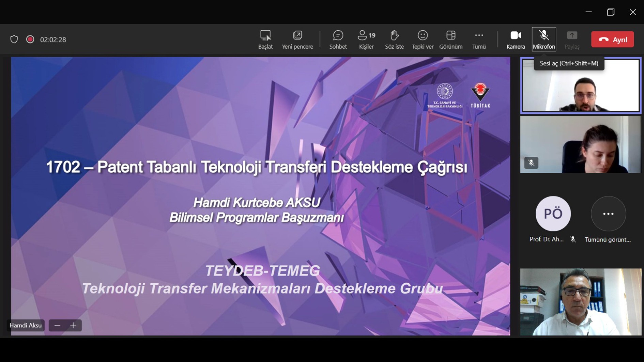Open Yeni pencere pop-out
The height and width of the screenshot is (362, 644).
(x=297, y=40)
